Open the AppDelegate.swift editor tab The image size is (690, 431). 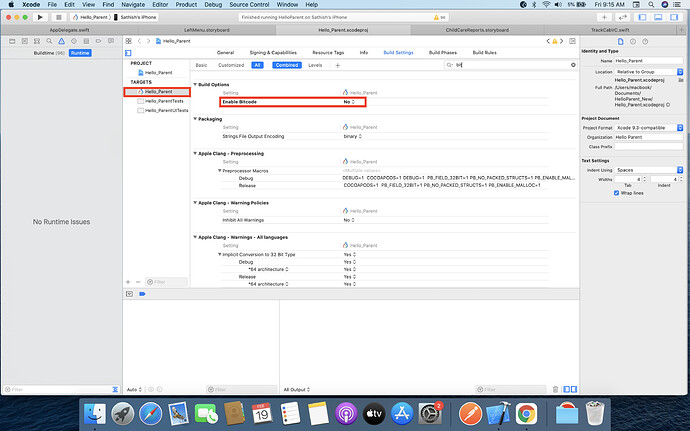point(70,30)
